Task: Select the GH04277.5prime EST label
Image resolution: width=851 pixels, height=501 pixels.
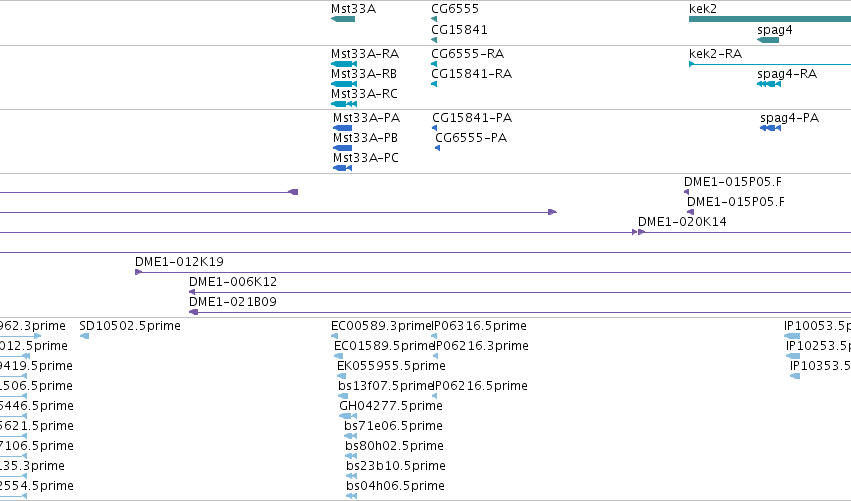Action: (391, 407)
